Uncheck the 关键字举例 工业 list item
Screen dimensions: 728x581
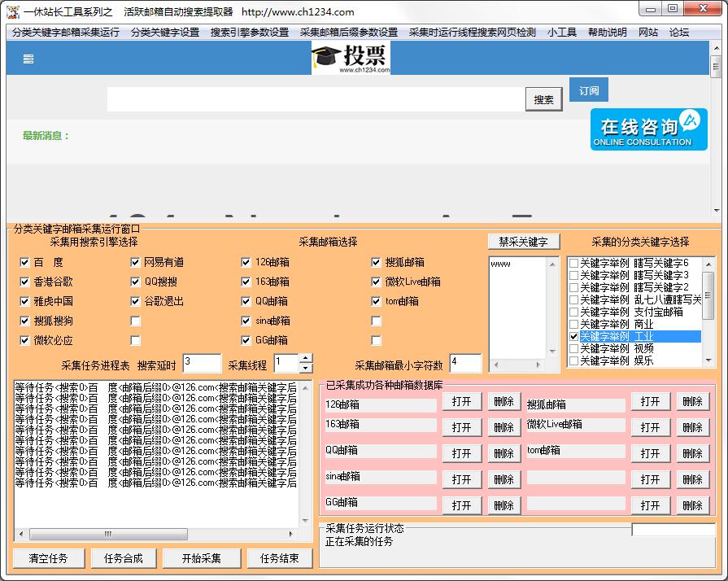(574, 336)
